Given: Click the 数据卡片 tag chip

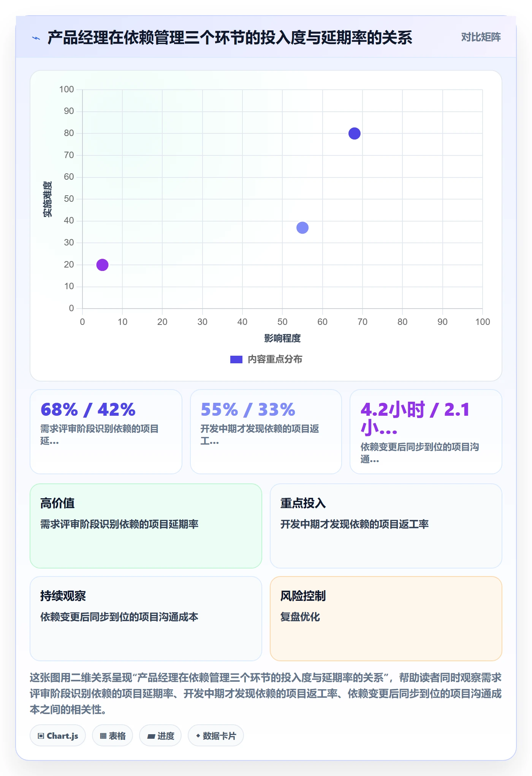Looking at the screenshot, I should point(216,736).
